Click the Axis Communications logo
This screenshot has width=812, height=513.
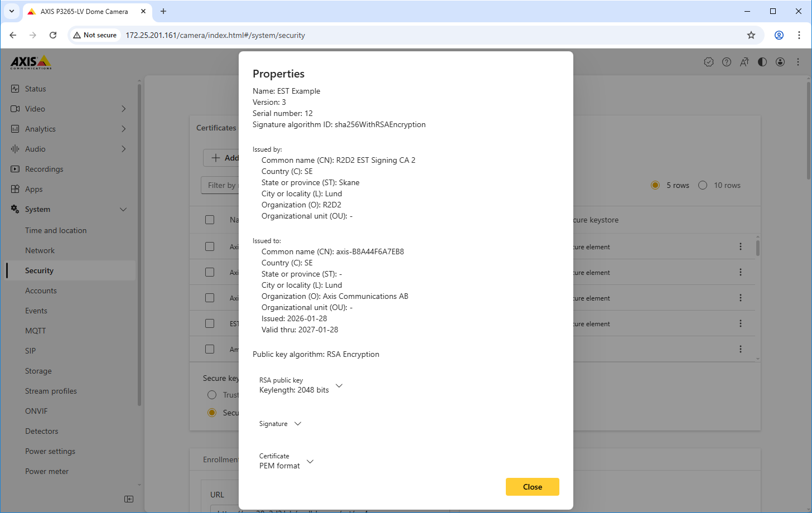[x=31, y=62]
